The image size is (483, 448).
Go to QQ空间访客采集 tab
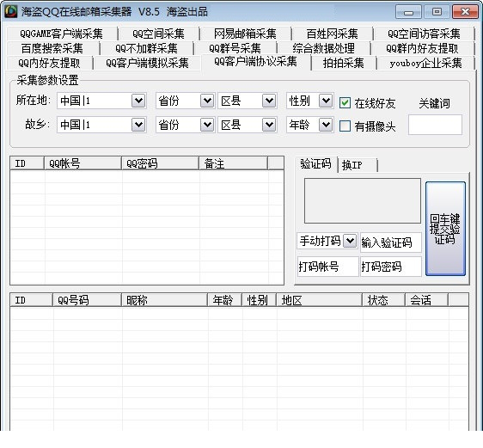point(424,34)
